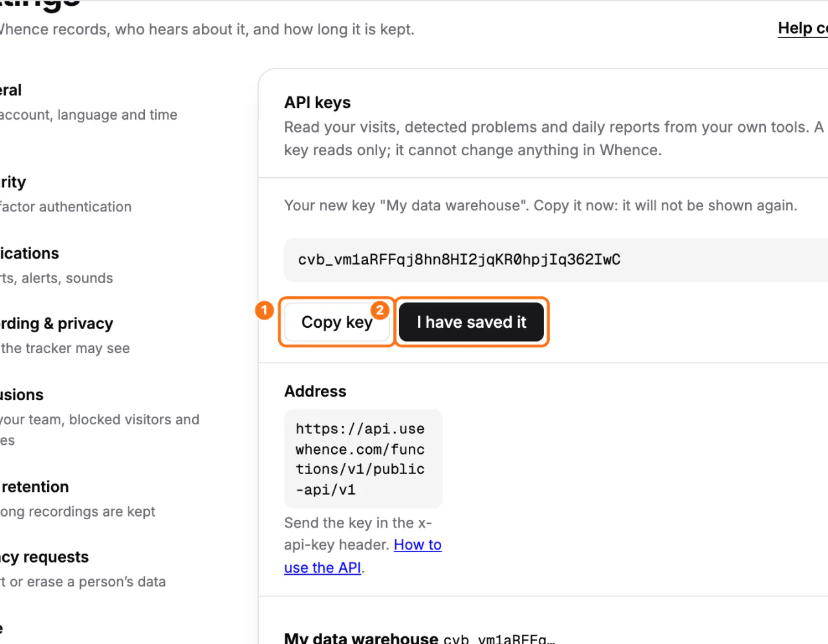
Task: Click the "Read your visits, detected problems" description
Action: (x=554, y=138)
